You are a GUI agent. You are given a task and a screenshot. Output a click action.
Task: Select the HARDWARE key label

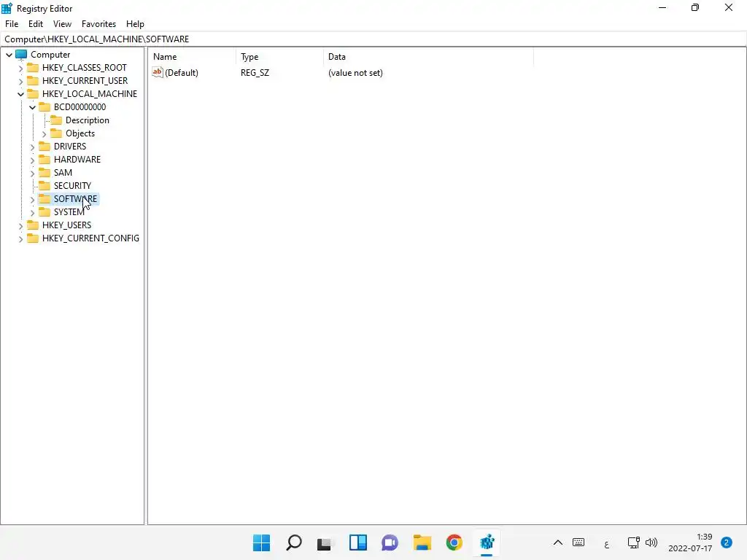point(77,159)
